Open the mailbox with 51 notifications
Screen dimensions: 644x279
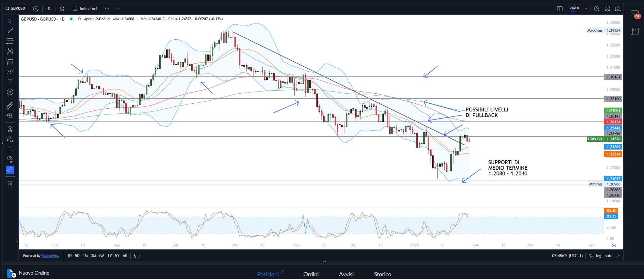pos(635,14)
